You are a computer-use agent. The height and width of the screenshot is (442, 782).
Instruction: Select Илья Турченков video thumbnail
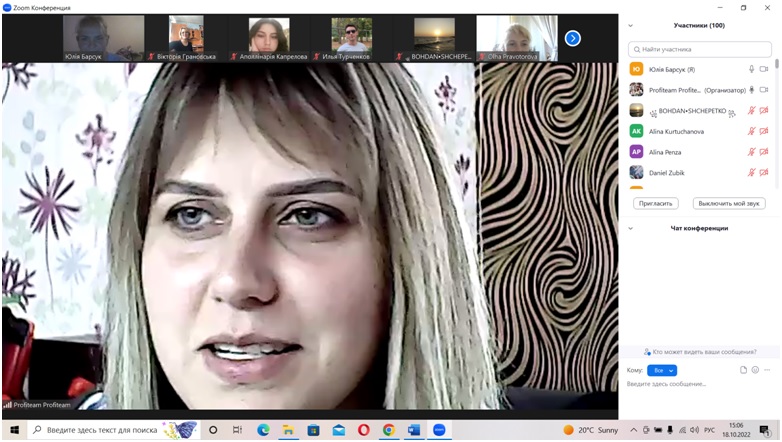(351, 38)
